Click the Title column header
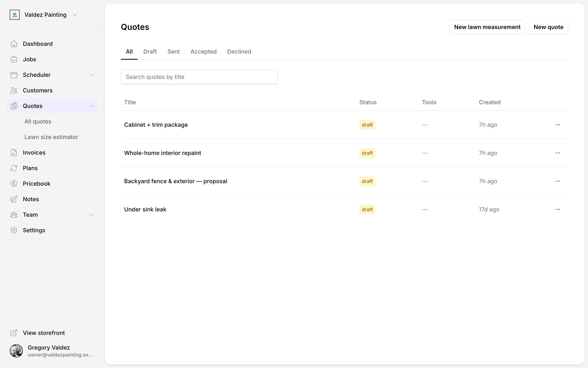The width and height of the screenshot is (588, 368). coord(130,102)
